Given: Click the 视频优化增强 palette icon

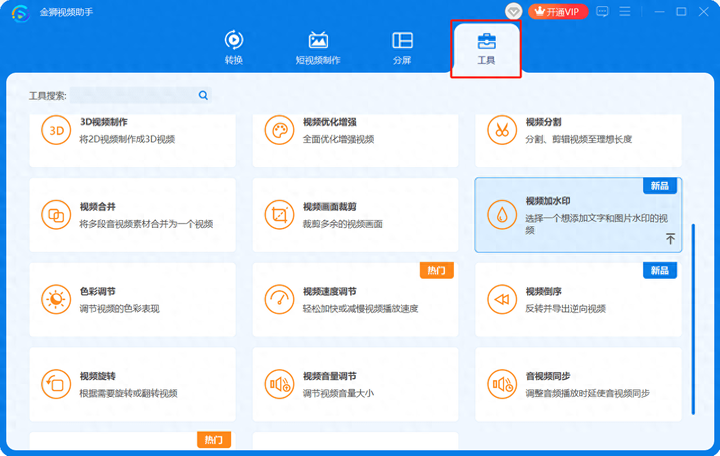Looking at the screenshot, I should pos(279,130).
